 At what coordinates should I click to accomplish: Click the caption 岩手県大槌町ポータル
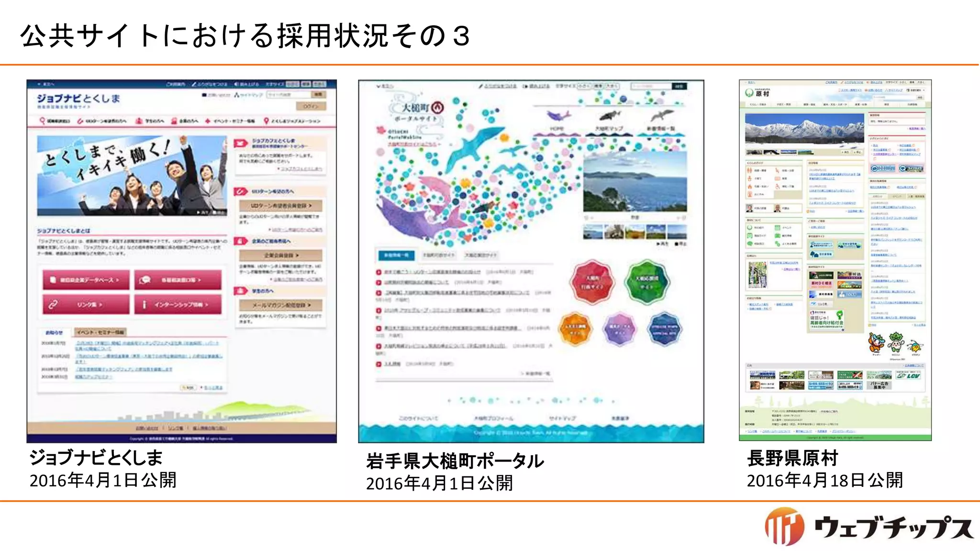(455, 461)
